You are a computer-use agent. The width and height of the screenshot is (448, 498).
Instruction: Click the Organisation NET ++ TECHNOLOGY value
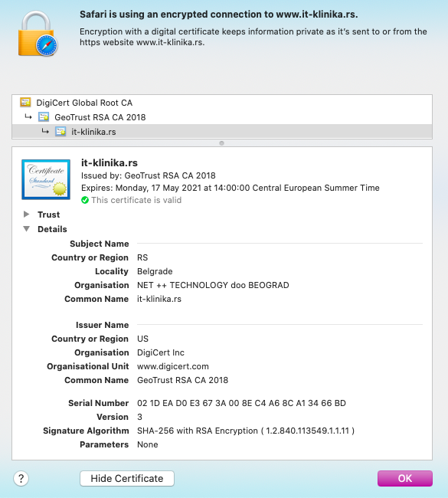click(x=213, y=285)
